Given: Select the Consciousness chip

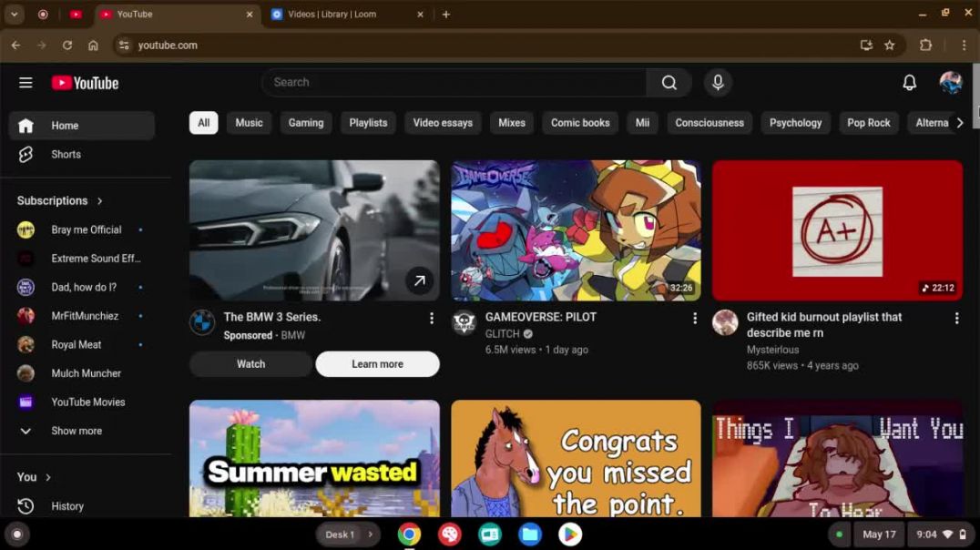Looking at the screenshot, I should (709, 123).
